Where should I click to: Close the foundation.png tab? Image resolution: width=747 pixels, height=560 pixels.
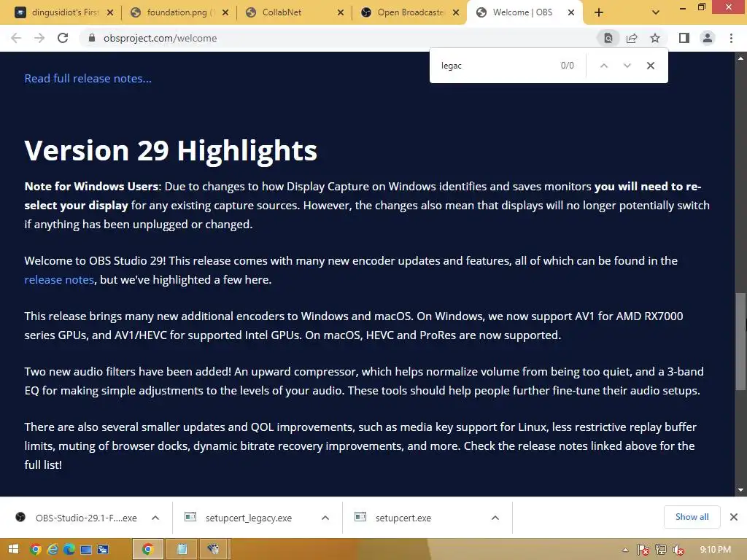click(x=225, y=12)
